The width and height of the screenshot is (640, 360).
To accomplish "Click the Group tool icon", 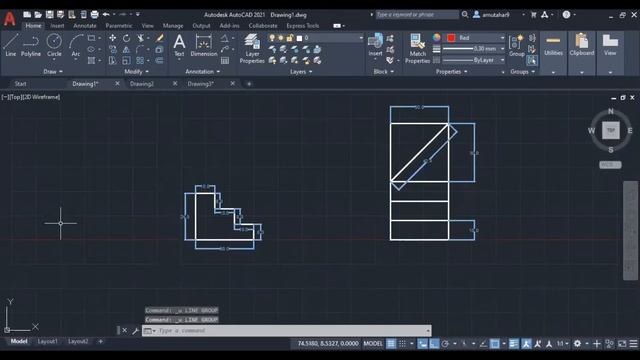I will click(x=517, y=45).
